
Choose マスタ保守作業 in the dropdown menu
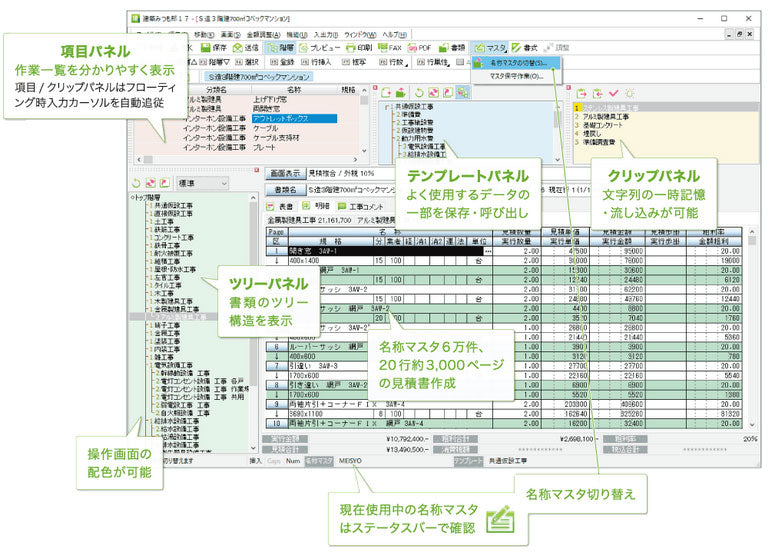(x=516, y=75)
